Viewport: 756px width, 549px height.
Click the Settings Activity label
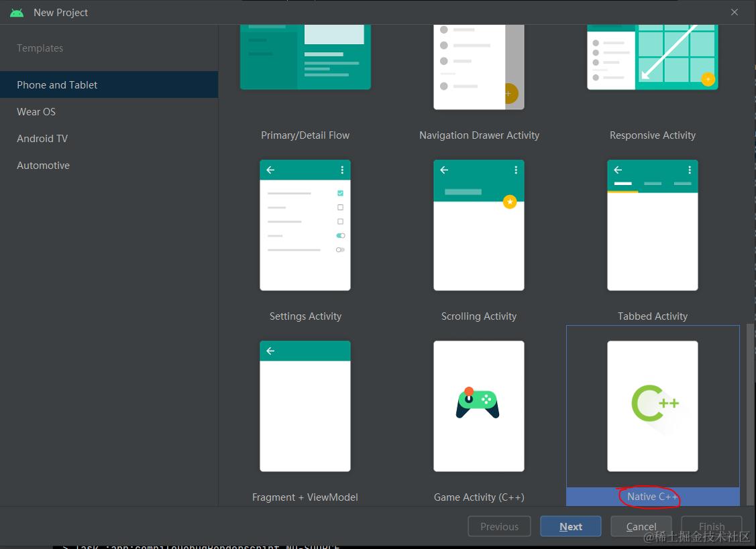[x=305, y=316]
